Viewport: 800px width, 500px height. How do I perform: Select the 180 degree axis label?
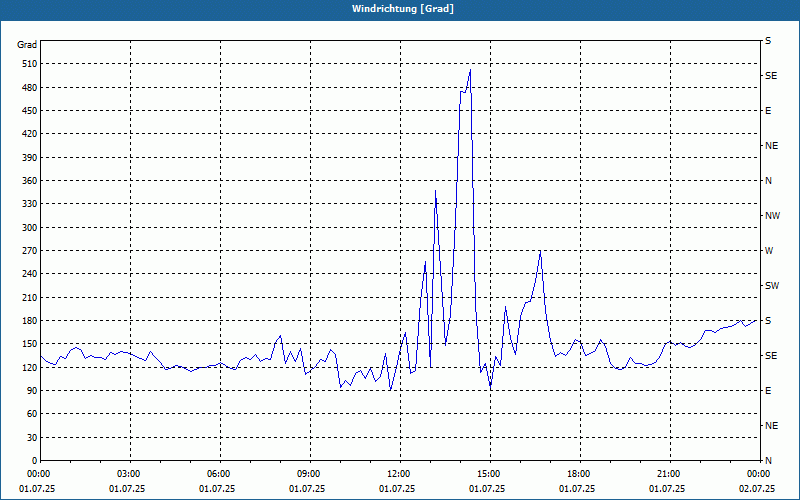pyautogui.click(x=30, y=321)
